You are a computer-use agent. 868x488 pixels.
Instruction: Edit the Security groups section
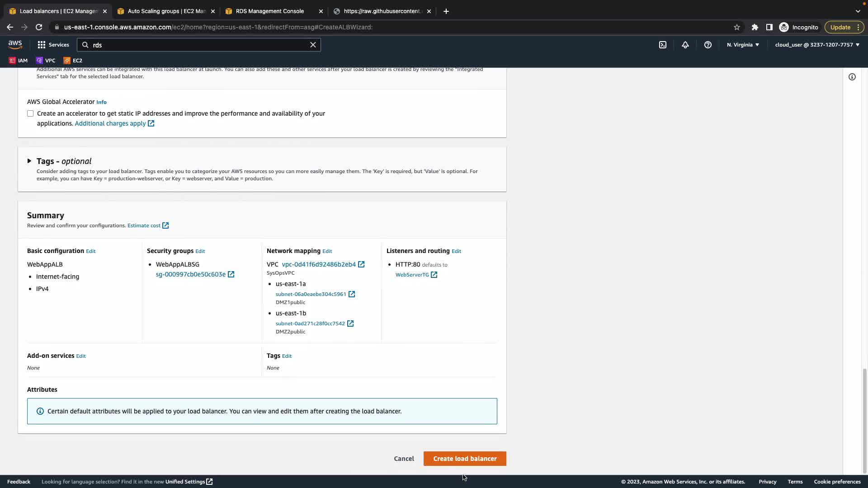pos(200,251)
